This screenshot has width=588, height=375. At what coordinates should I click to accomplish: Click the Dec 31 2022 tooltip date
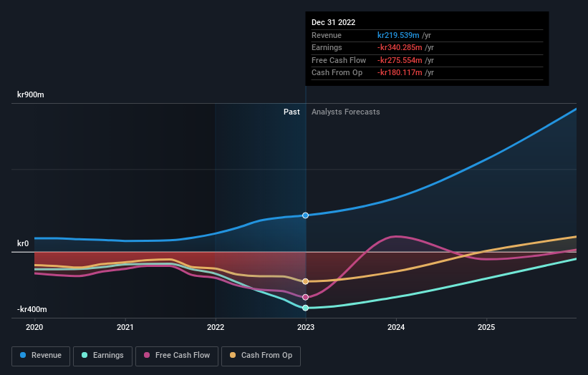coord(333,22)
